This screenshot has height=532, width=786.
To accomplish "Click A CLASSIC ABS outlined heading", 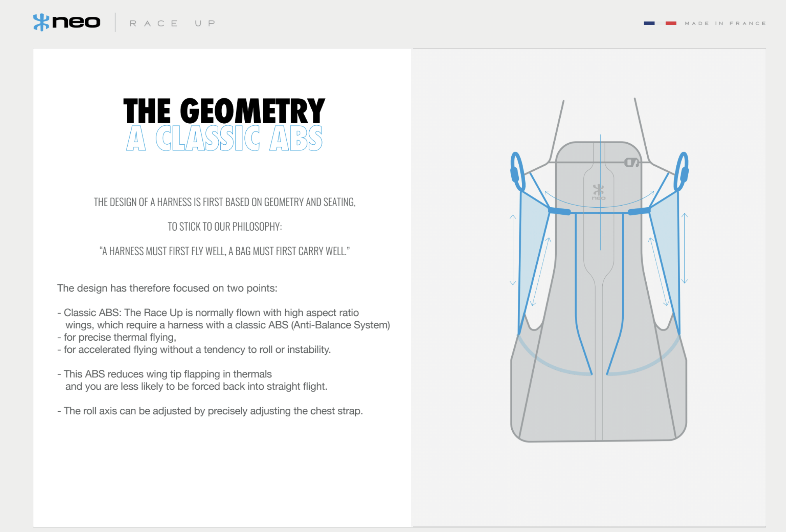I will 224,138.
